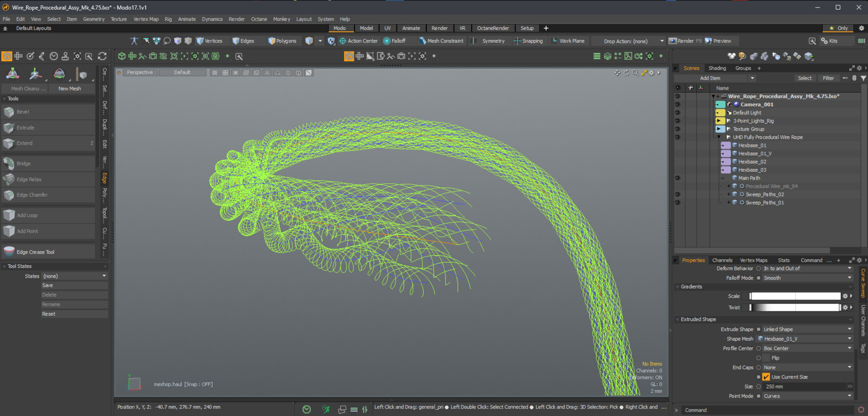Open the Vertex Map menu
The height and width of the screenshot is (416, 868).
tap(146, 19)
